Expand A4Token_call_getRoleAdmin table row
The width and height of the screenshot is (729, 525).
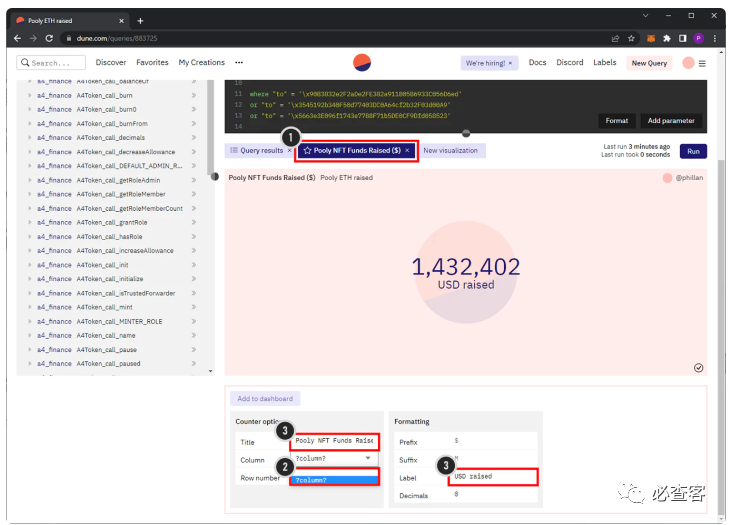[x=30, y=180]
